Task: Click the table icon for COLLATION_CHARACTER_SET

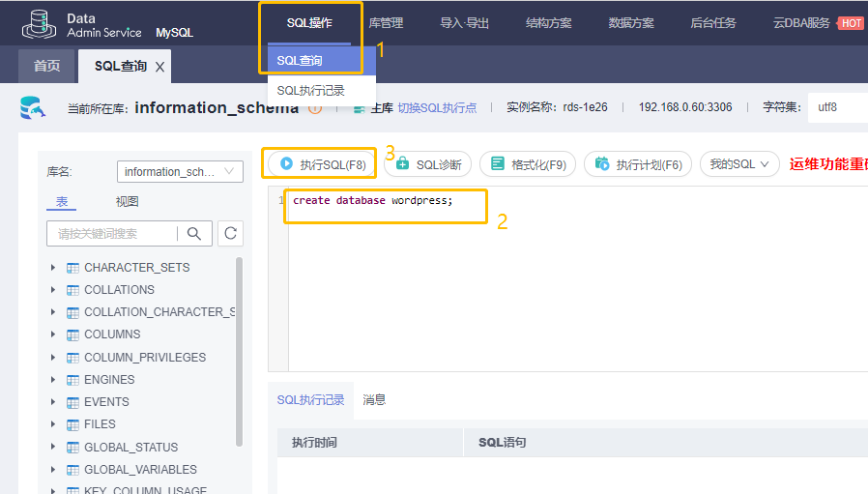Action: [x=72, y=313]
